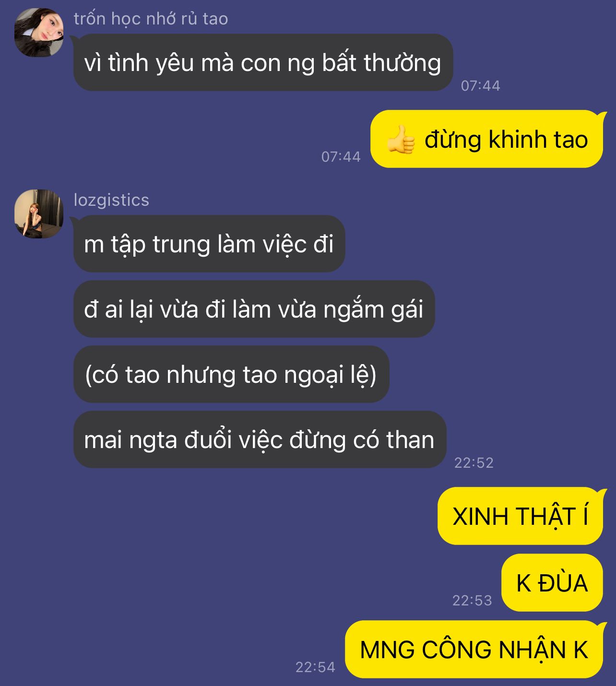This screenshot has width=616, height=686.
Task: Click the 07:44 timestamp next to "bất thường" message
Action: coord(481,85)
